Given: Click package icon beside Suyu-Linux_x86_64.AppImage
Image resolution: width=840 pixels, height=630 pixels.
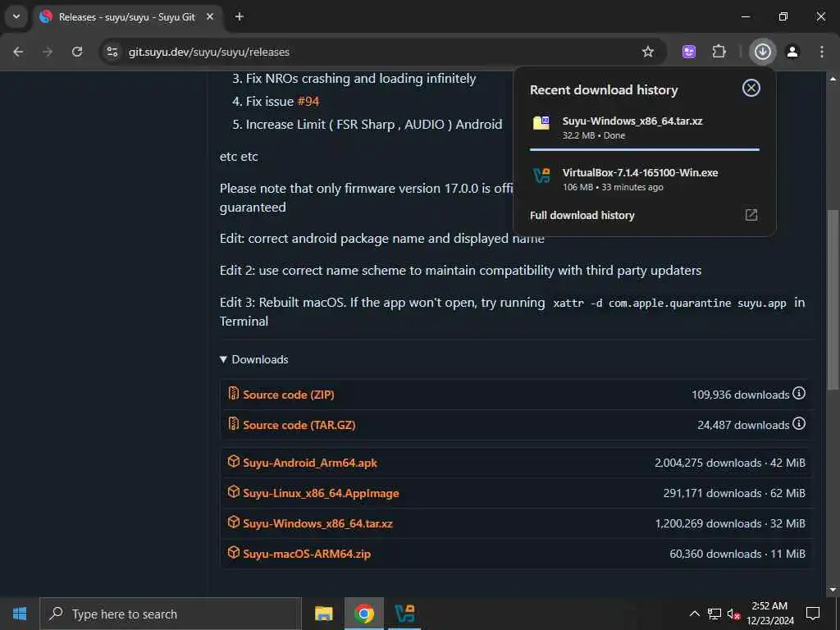Looking at the screenshot, I should (233, 492).
